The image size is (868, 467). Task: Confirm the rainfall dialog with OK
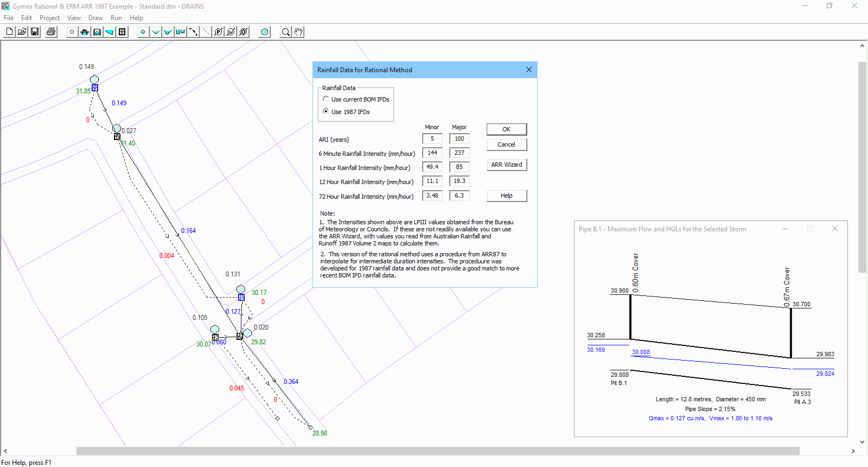506,129
